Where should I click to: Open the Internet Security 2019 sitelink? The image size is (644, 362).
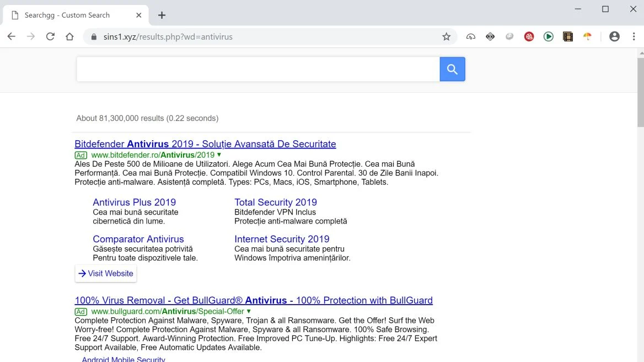click(x=282, y=239)
